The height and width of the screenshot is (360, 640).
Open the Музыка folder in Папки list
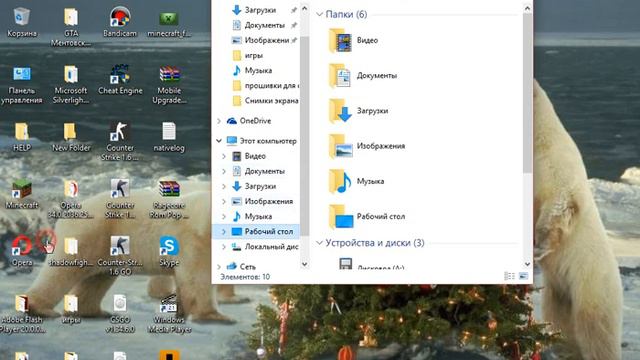(x=356, y=181)
